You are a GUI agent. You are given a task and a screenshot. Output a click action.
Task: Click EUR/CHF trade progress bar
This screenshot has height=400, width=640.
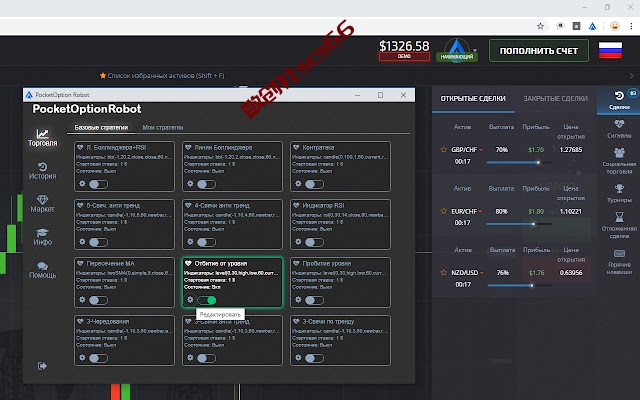coord(519,224)
